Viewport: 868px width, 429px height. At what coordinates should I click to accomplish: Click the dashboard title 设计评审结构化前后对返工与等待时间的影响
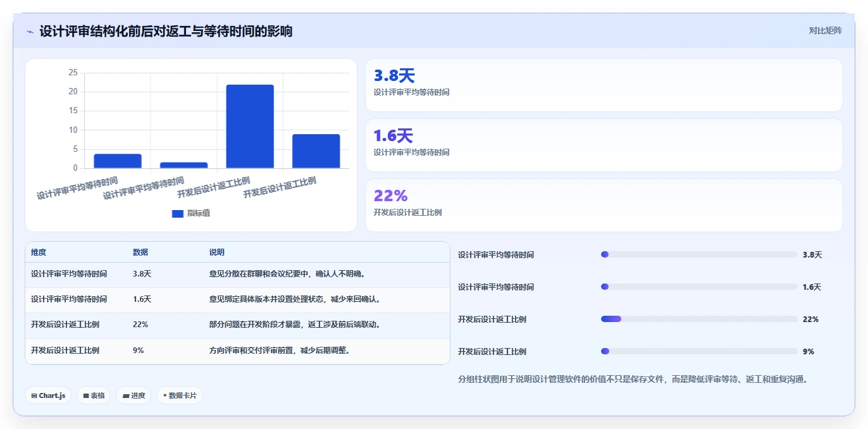[x=166, y=31]
